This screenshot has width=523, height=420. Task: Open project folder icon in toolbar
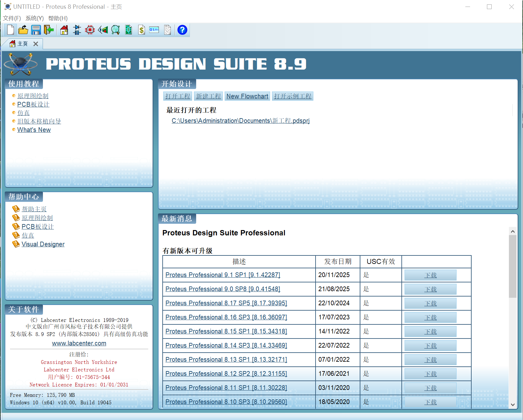[23, 30]
